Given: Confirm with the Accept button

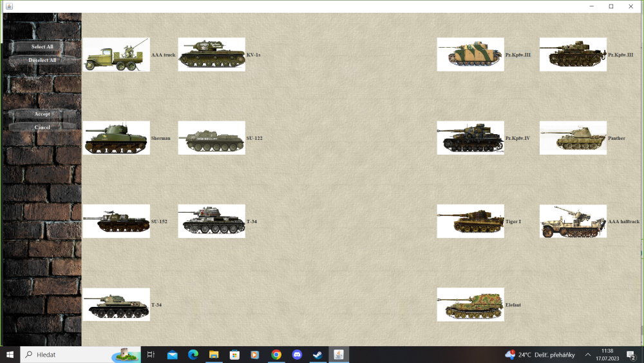Looking at the screenshot, I should [x=43, y=114].
